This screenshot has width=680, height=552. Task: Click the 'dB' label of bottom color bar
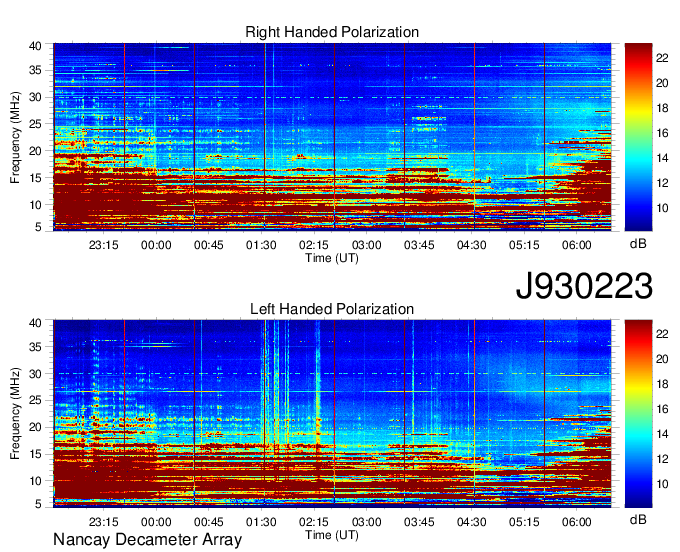click(638, 519)
